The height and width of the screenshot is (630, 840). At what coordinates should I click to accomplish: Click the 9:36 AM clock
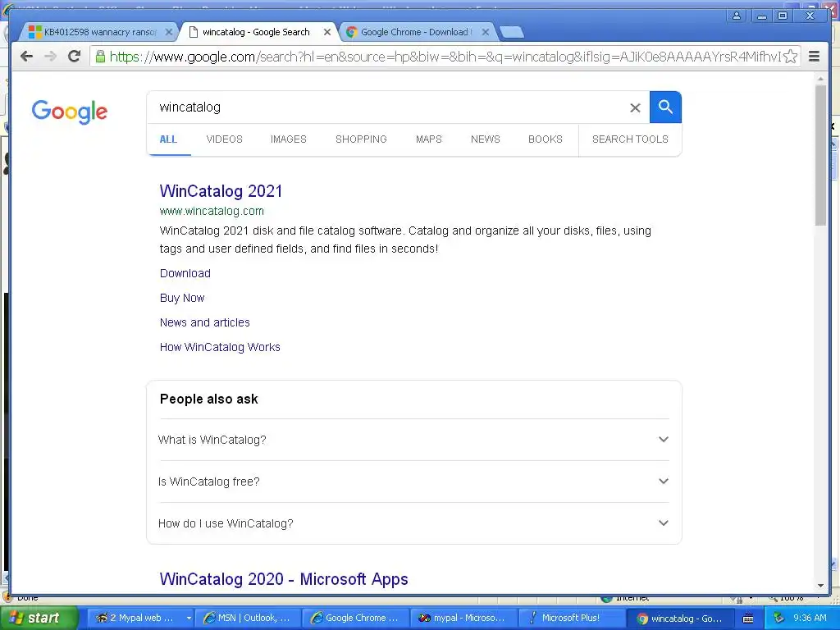(810, 618)
